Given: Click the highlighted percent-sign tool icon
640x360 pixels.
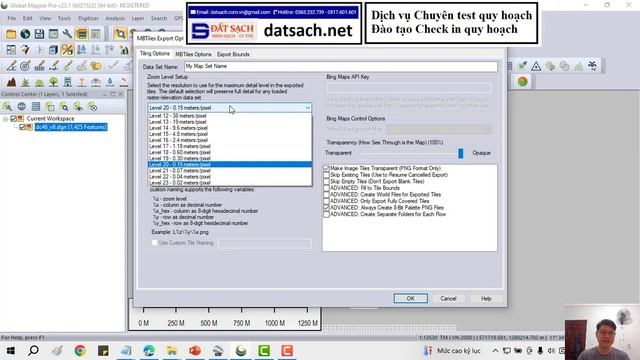Looking at the screenshot, I should [67, 50].
